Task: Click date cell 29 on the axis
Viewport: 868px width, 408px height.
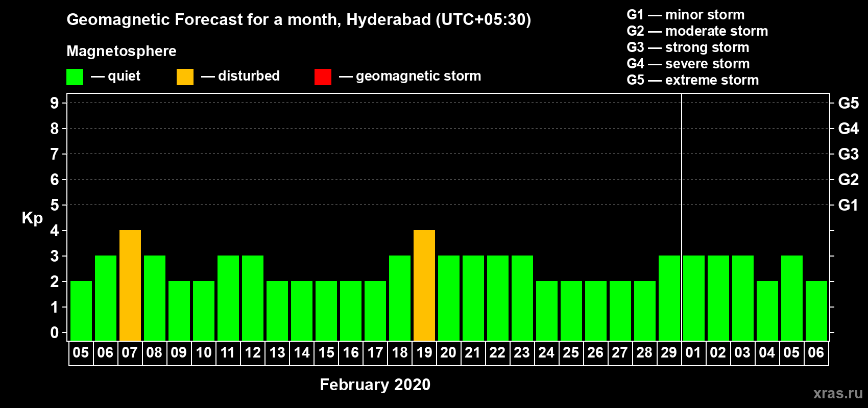Action: [669, 353]
